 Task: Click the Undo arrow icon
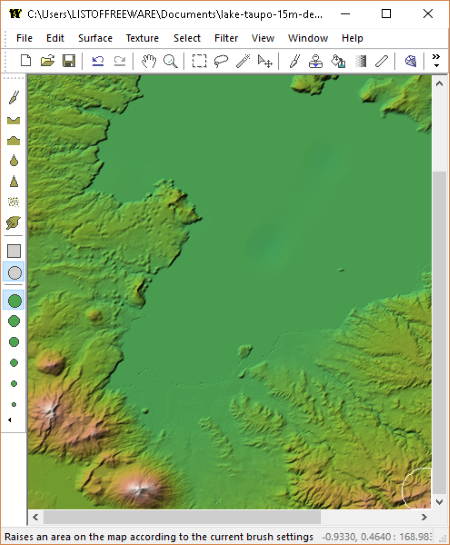coord(98,61)
